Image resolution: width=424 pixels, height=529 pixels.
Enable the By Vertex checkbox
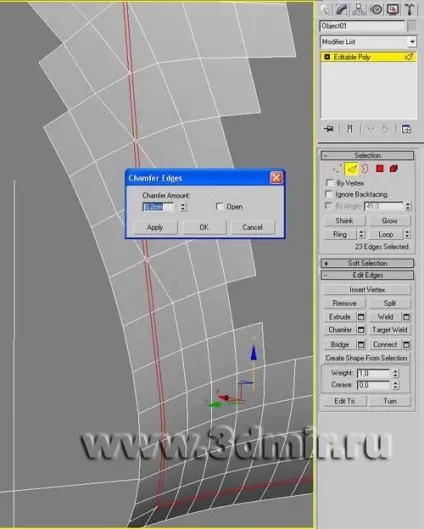330,183
